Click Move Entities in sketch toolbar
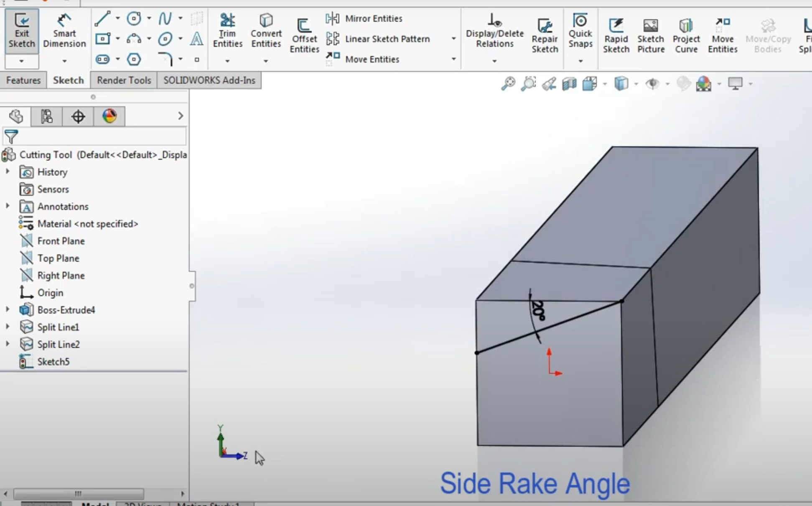Screen dimensions: 812x506 point(363,59)
